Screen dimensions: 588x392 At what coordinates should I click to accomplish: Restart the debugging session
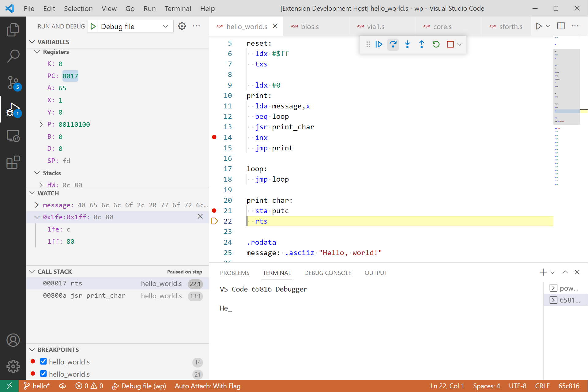pos(436,44)
